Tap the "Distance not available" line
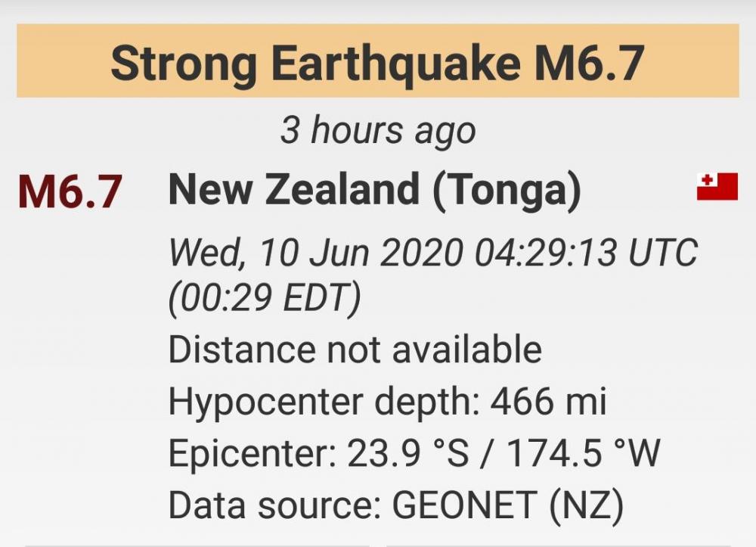Image resolution: width=756 pixels, height=547 pixels. (355, 350)
